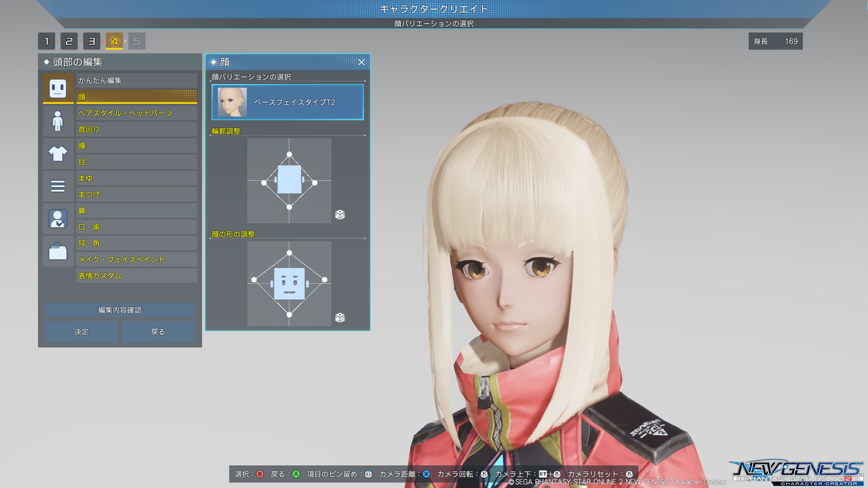Close the 顔 panel with the X
This screenshot has height=488, width=868.
(361, 62)
